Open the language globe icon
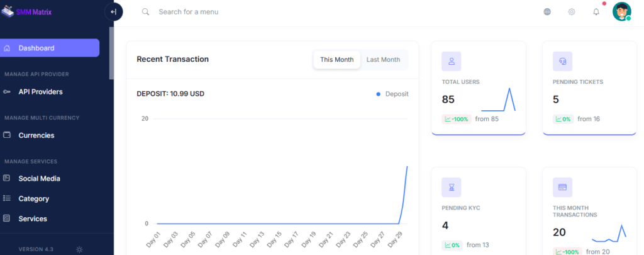Viewport: 644px width, 255px height. [547, 12]
